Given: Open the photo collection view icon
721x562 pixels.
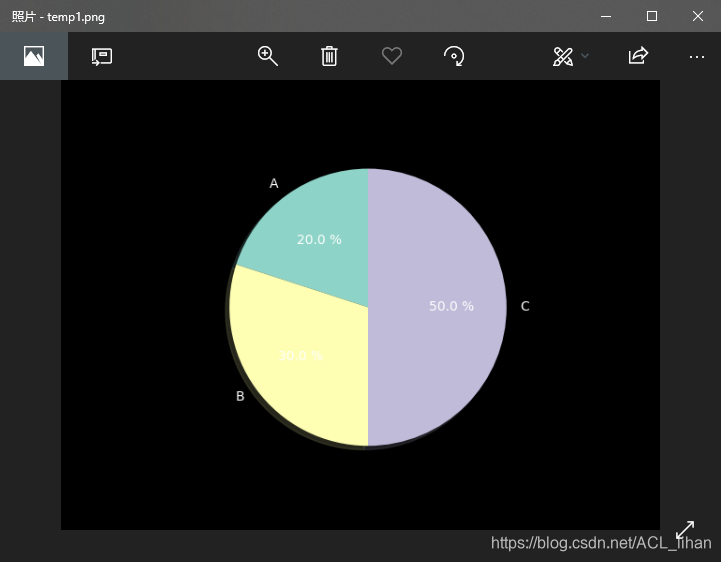Looking at the screenshot, I should pyautogui.click(x=34, y=56).
